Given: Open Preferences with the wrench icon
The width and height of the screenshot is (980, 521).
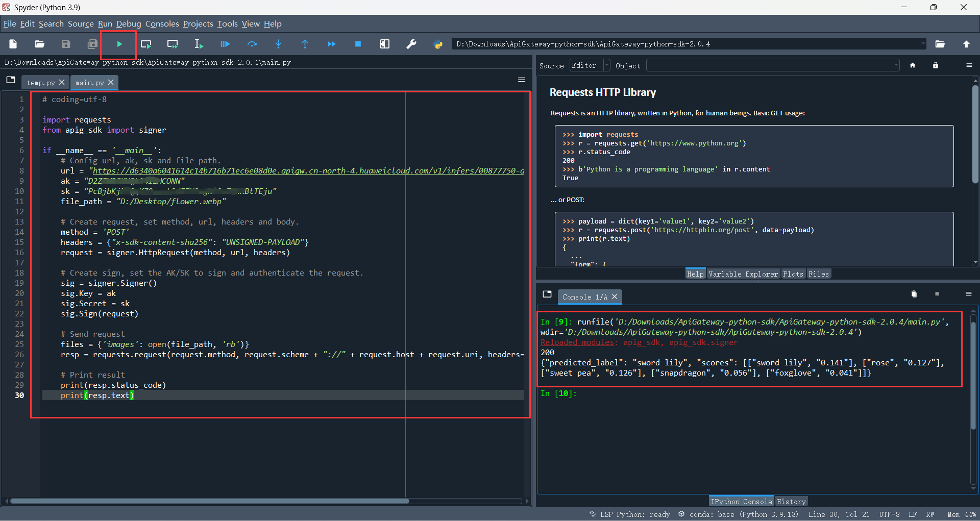Looking at the screenshot, I should [x=411, y=44].
